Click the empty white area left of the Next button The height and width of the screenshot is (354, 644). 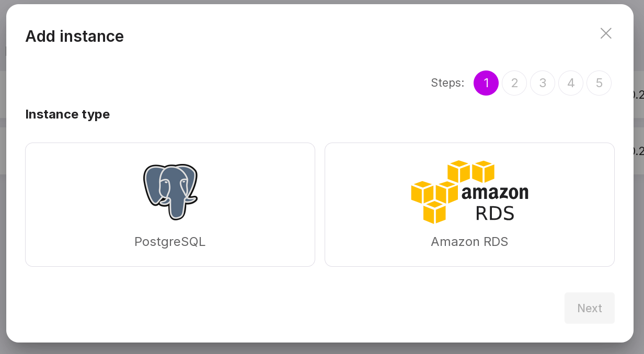pyautogui.click(x=314, y=308)
